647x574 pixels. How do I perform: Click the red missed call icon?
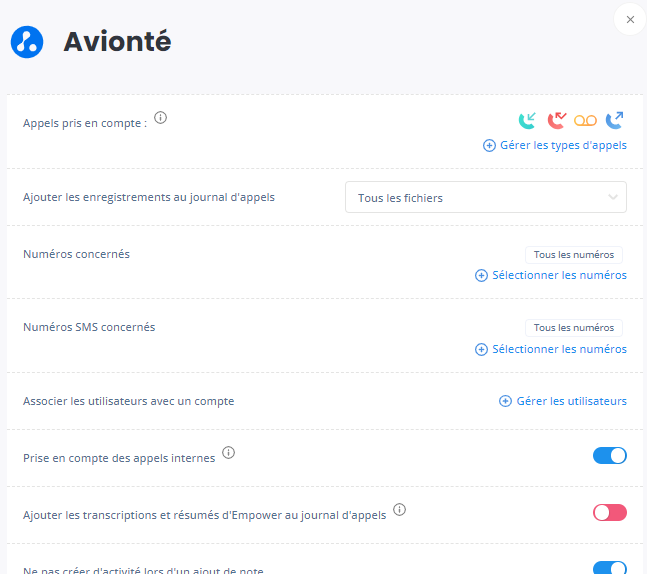click(x=557, y=120)
